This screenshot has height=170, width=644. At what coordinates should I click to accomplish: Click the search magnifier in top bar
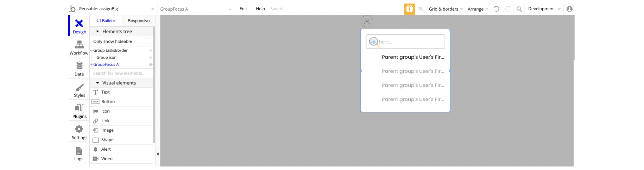click(519, 9)
